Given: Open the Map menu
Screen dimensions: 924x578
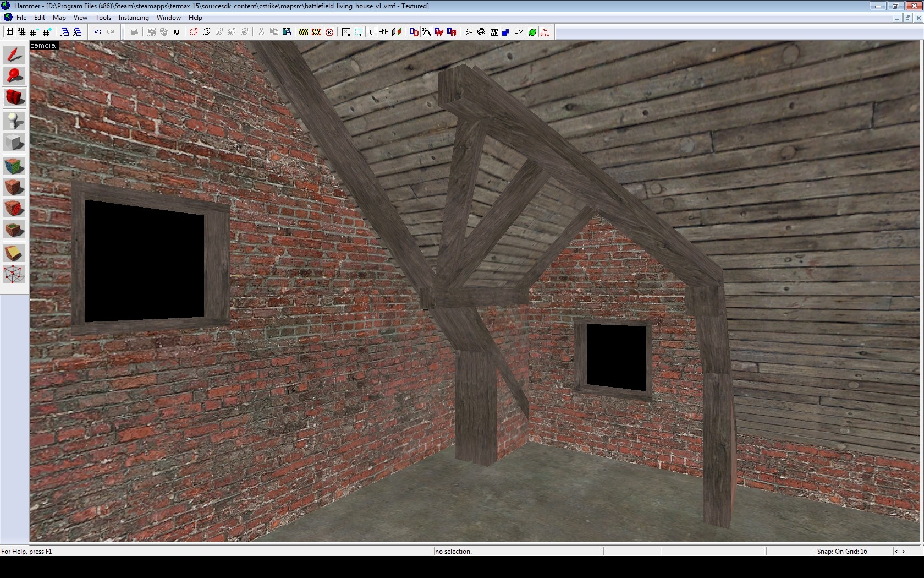Looking at the screenshot, I should [59, 18].
